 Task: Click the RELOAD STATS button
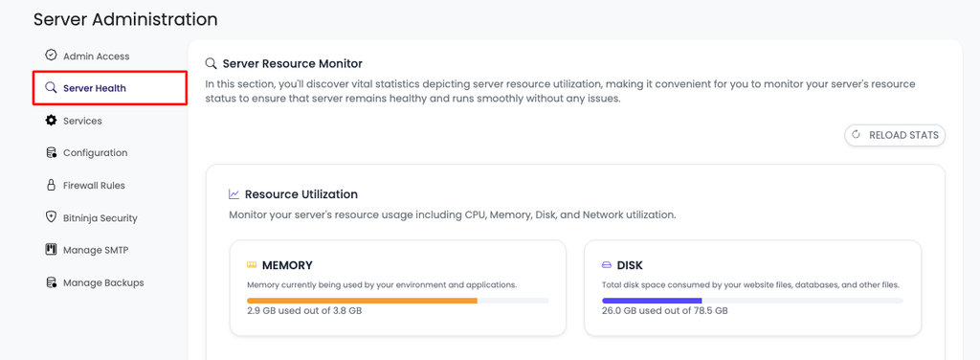(895, 135)
